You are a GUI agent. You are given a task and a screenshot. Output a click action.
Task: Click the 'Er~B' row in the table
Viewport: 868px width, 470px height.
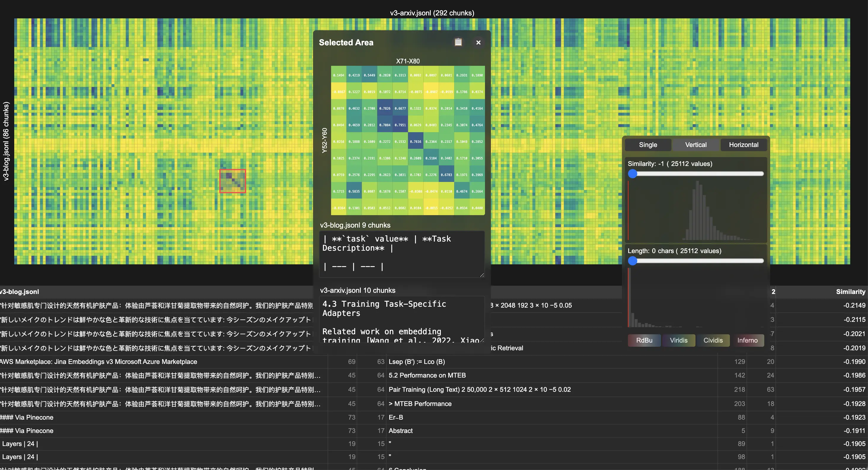point(395,417)
